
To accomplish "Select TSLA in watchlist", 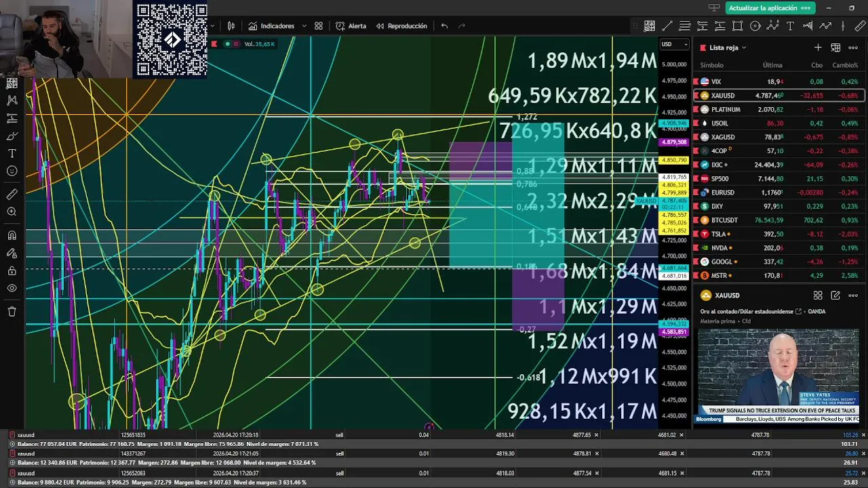I will pyautogui.click(x=779, y=234).
